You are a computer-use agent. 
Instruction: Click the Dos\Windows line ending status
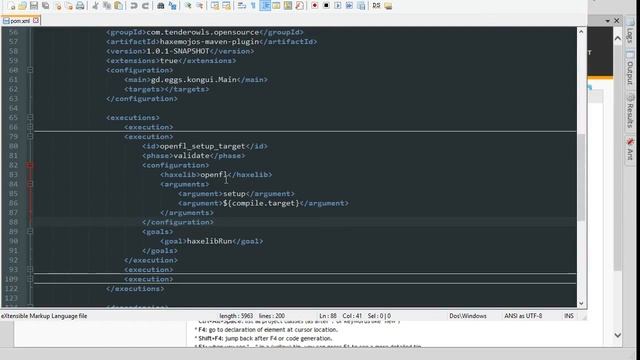(x=468, y=316)
